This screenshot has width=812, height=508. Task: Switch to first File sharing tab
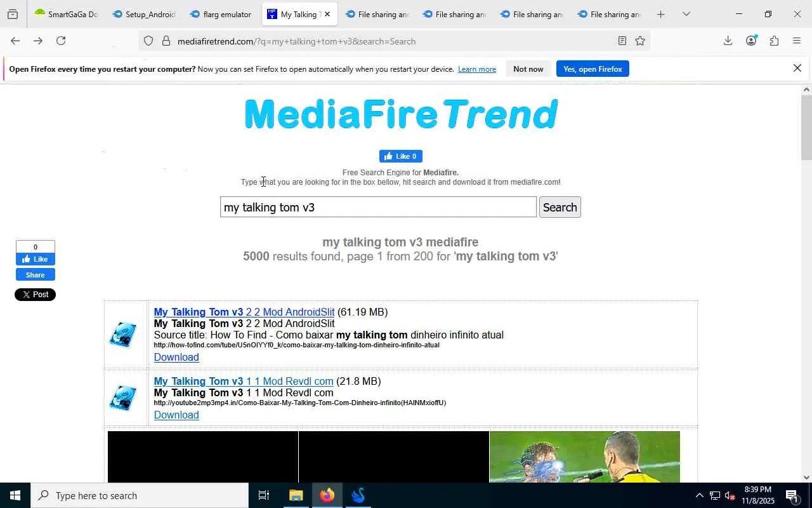pyautogui.click(x=377, y=14)
